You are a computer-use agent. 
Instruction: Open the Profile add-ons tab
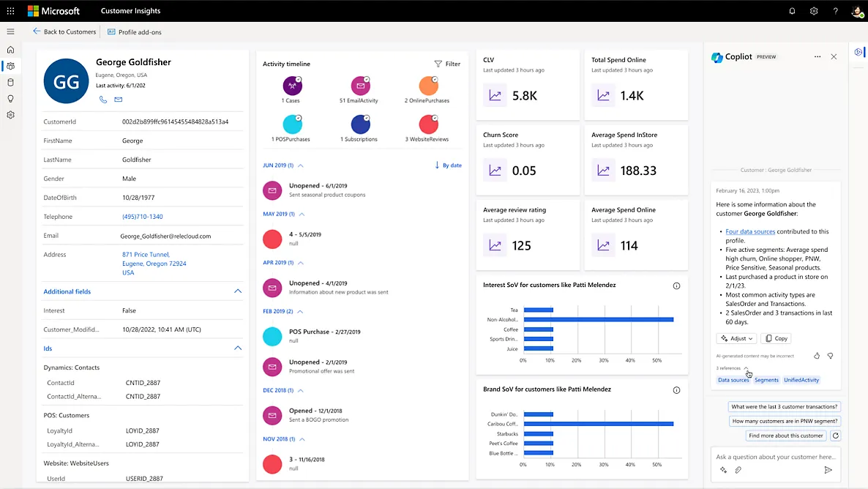tap(134, 31)
